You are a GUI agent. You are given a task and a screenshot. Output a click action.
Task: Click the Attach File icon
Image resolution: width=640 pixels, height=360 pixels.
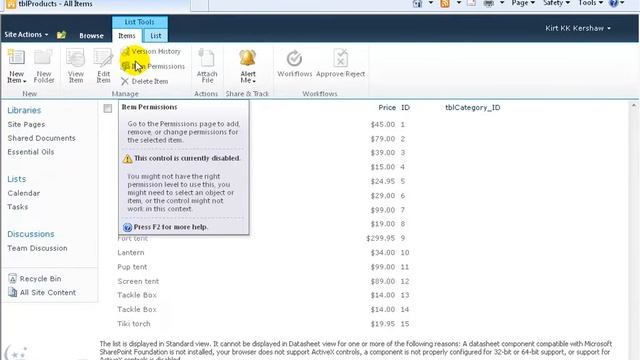click(x=207, y=57)
